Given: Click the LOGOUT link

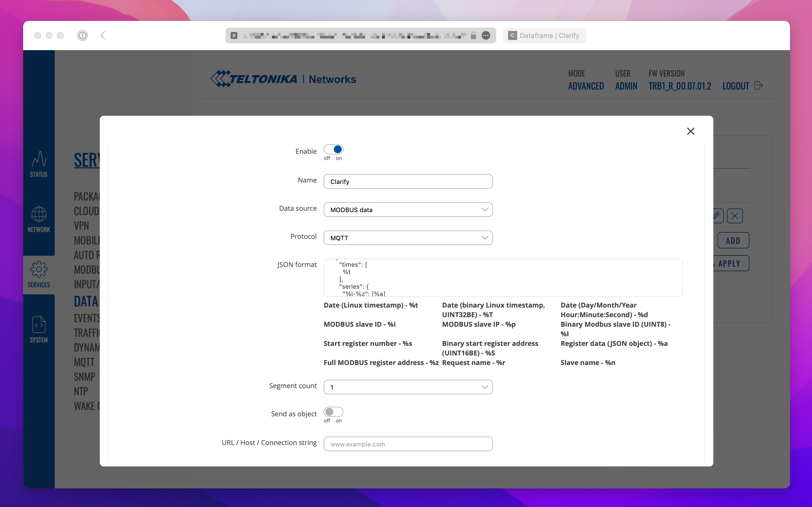Looking at the screenshot, I should click(x=736, y=86).
